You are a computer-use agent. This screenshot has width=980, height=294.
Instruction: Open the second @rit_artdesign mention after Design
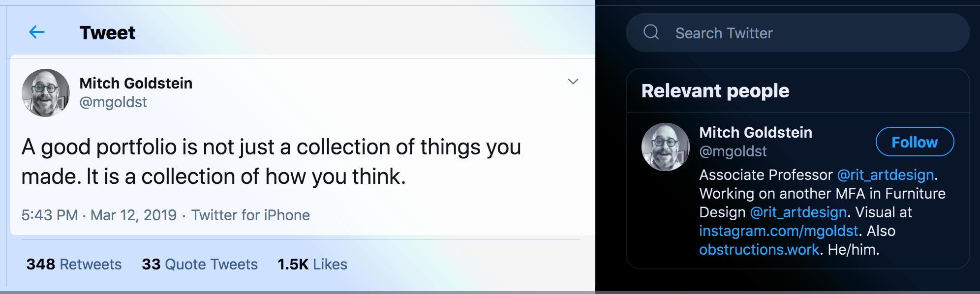coord(798,212)
